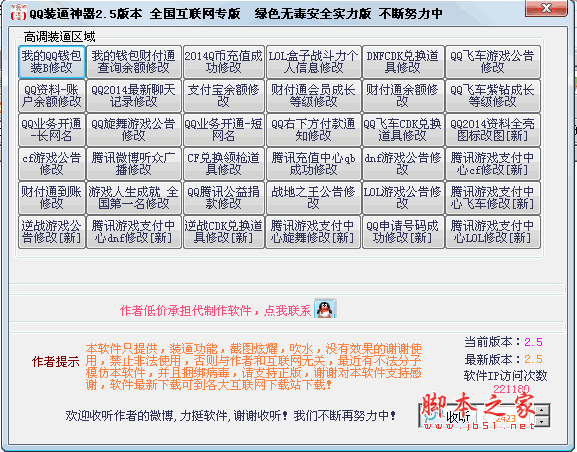
Task: Click the 收听 weibo follow button
Action: pos(449,418)
